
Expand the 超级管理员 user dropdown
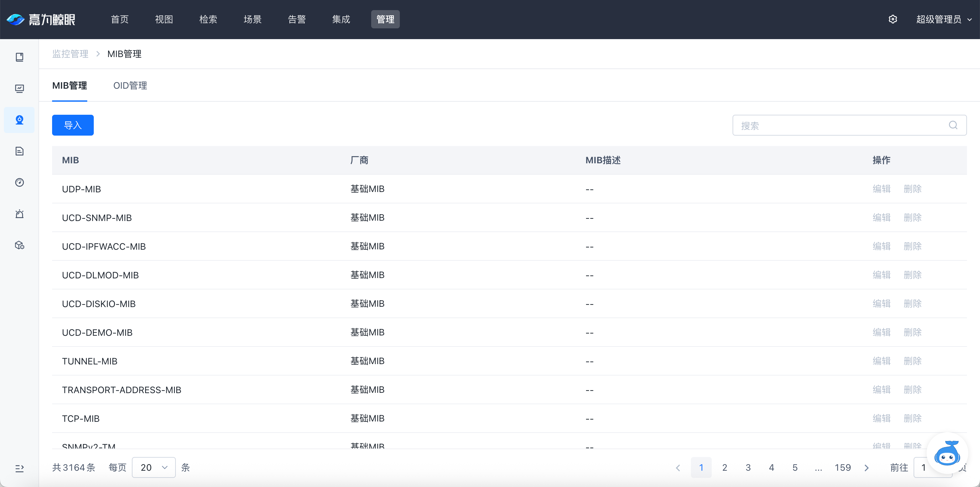click(944, 19)
